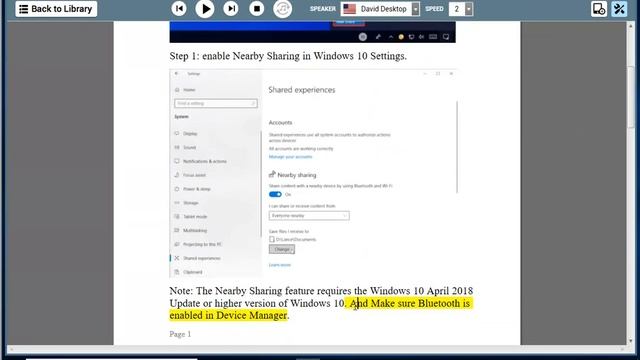Viewport: 640px width, 360px height.
Task: Select 'Projecting to this PC' in the Settings sidebar
Action: [202, 244]
